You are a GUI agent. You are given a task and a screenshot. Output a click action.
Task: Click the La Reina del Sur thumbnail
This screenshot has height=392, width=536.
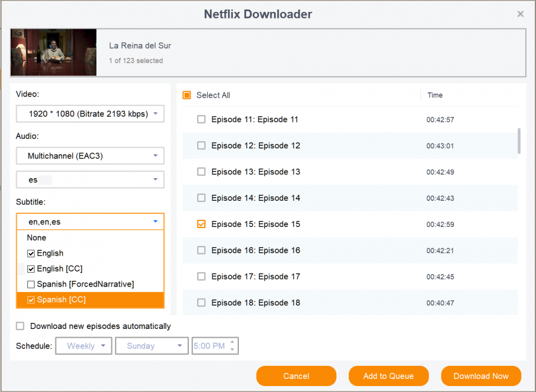(x=54, y=52)
